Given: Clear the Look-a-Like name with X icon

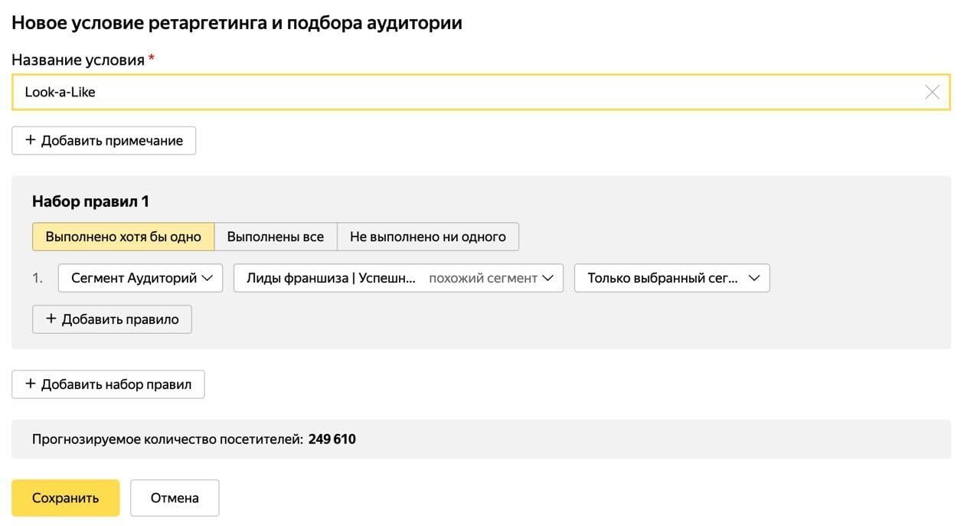Looking at the screenshot, I should click(x=932, y=93).
